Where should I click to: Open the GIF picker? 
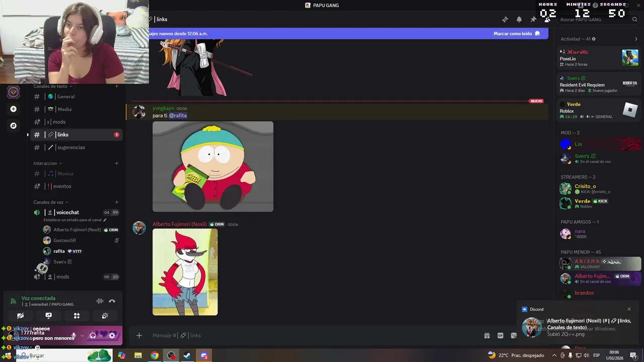click(501, 335)
